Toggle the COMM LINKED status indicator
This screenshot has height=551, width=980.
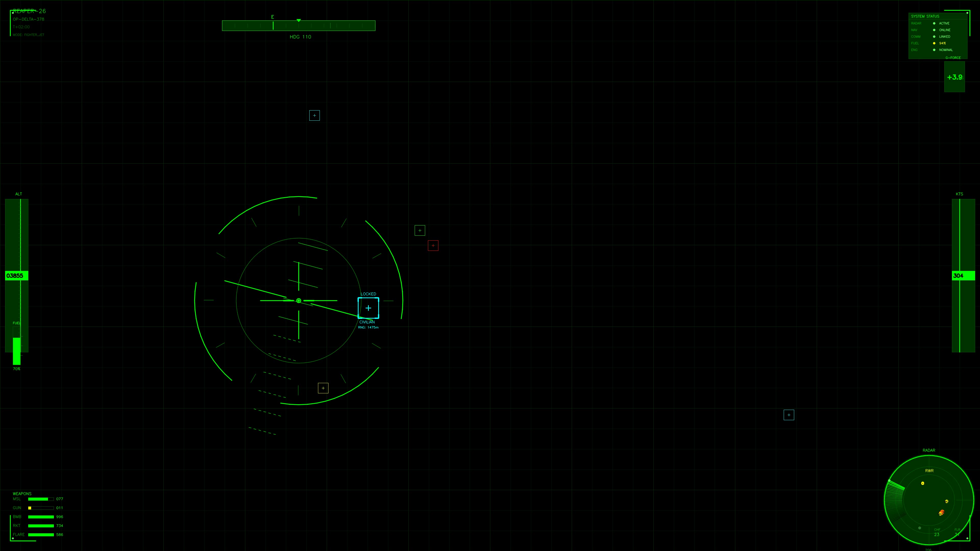tap(934, 37)
